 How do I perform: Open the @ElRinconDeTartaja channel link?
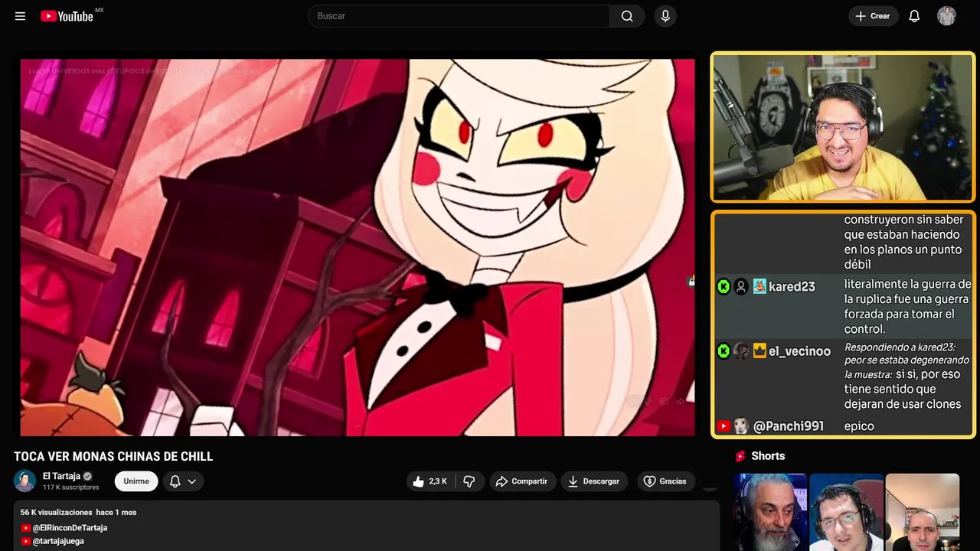(70, 528)
